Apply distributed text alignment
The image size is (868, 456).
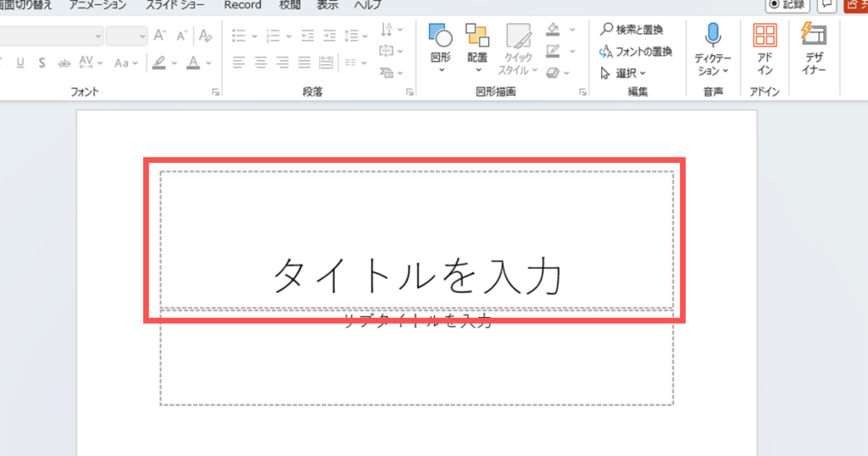[326, 63]
